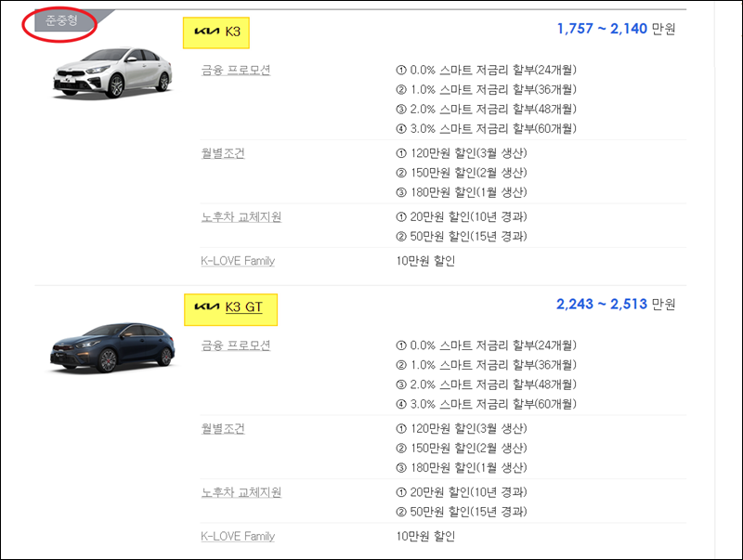Open the white K3 sedan image

click(112, 73)
